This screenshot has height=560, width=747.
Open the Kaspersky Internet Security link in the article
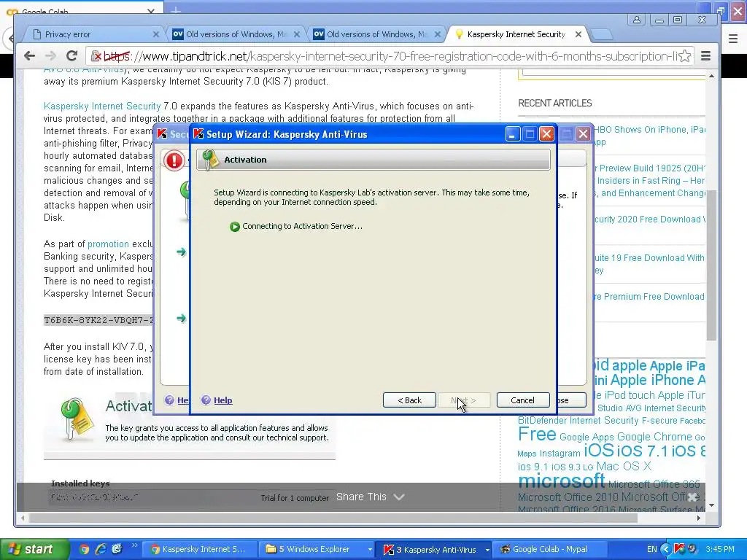coord(102,106)
